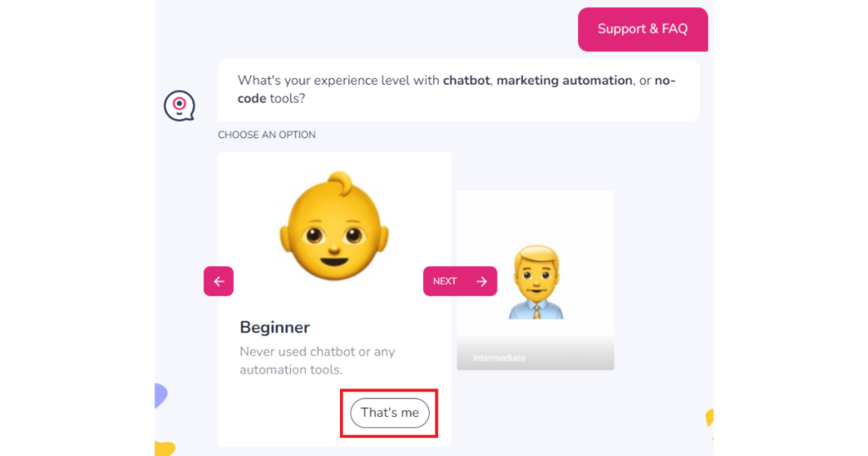Click the right arrow inside NEXT button
Screen dimensions: 868x456
click(x=481, y=281)
